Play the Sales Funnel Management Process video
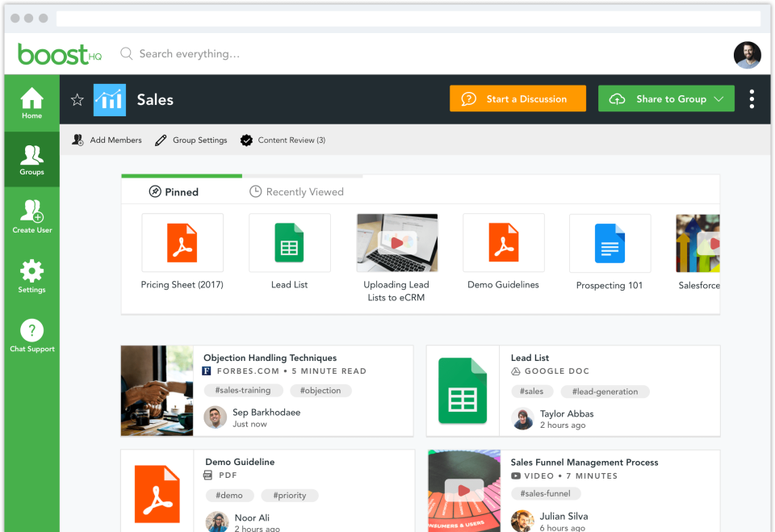The image size is (775, 532). click(463, 491)
